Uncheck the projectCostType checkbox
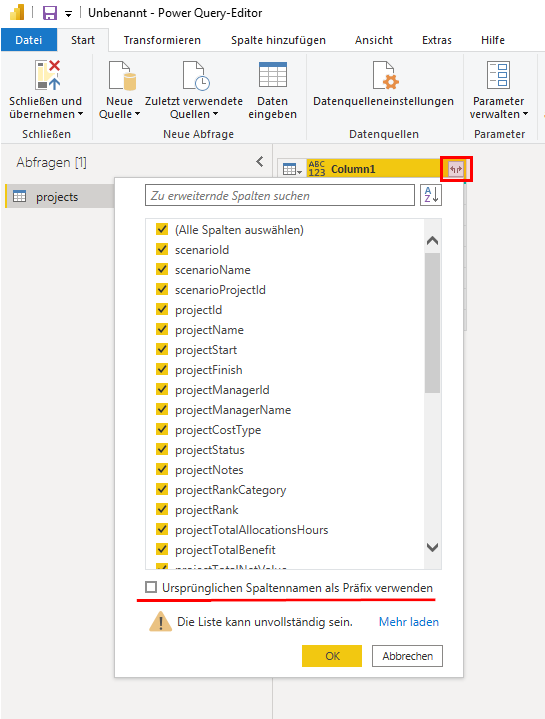Image resolution: width=545 pixels, height=719 pixels. click(x=162, y=429)
